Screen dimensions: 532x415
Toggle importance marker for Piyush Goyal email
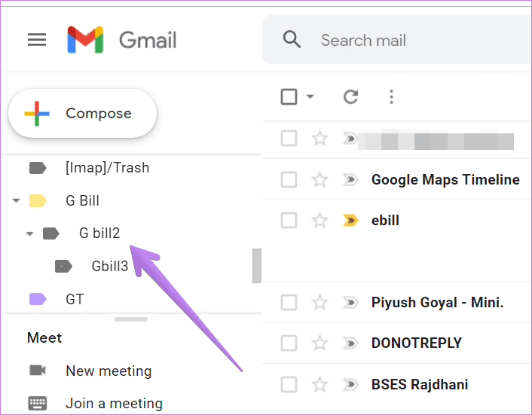coord(350,302)
